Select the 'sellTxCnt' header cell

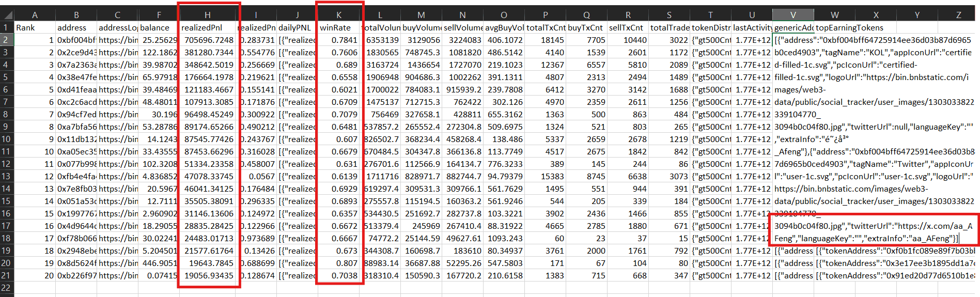click(628, 27)
